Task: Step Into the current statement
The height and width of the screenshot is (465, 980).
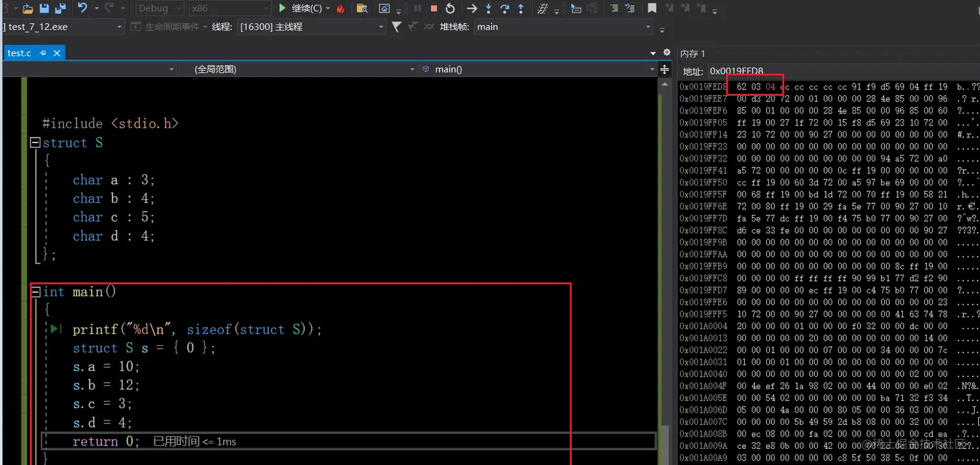Action: (489, 8)
